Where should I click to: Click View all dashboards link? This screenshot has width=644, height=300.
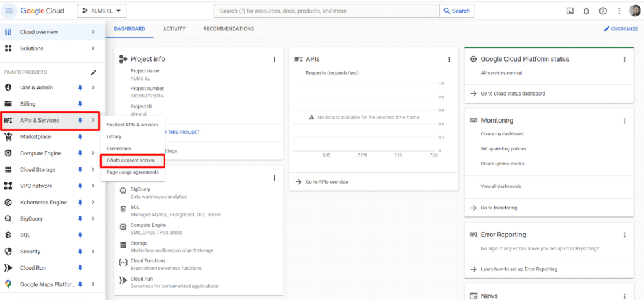coord(501,186)
